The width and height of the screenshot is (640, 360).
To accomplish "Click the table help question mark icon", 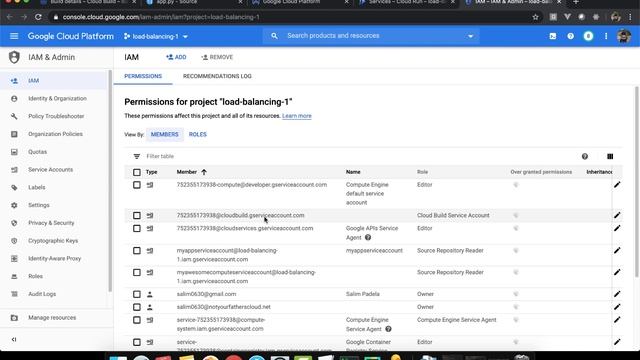I will 585,156.
